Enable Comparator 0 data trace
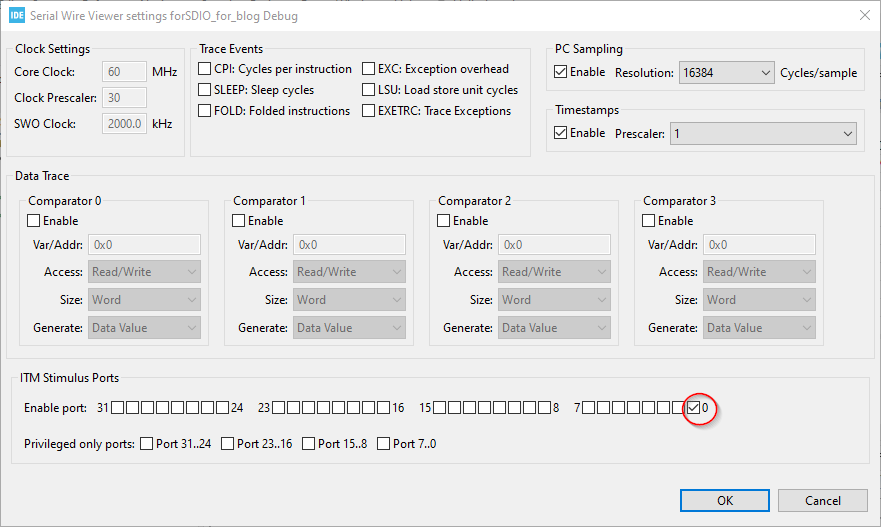 (34, 221)
